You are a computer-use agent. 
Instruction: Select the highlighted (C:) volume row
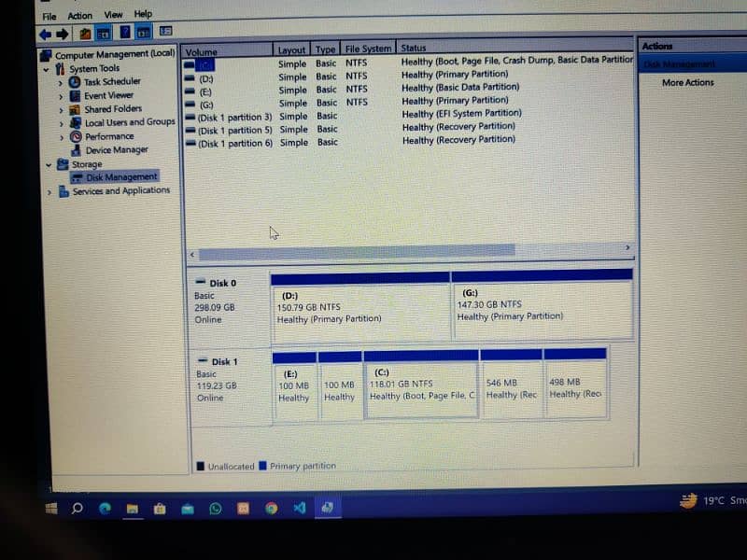point(409,63)
